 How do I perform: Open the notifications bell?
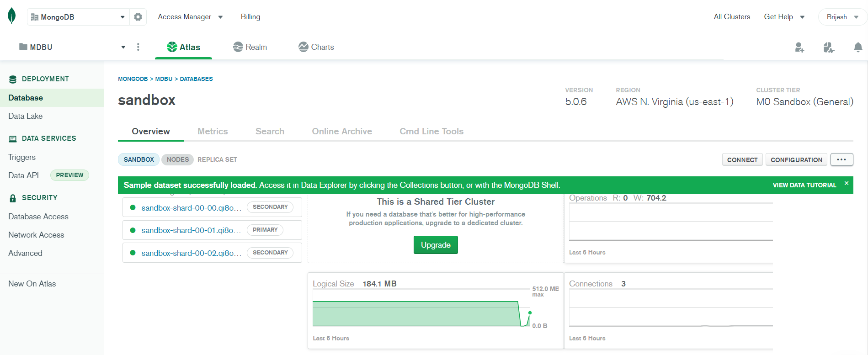858,48
